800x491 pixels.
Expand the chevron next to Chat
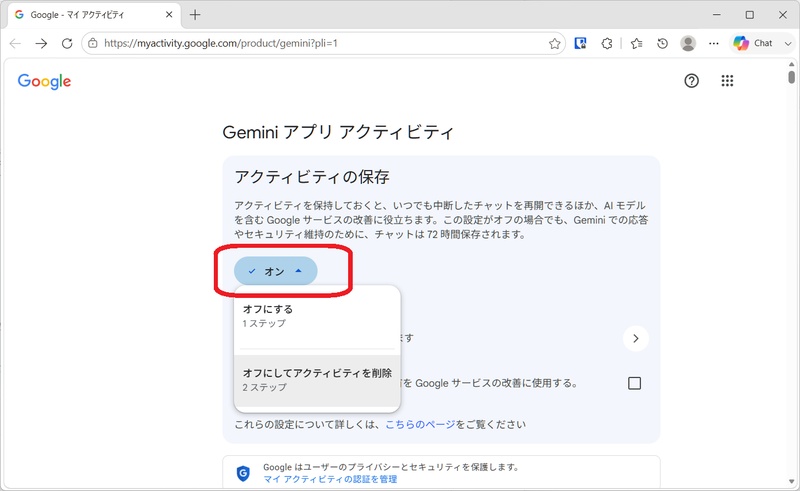click(x=788, y=43)
